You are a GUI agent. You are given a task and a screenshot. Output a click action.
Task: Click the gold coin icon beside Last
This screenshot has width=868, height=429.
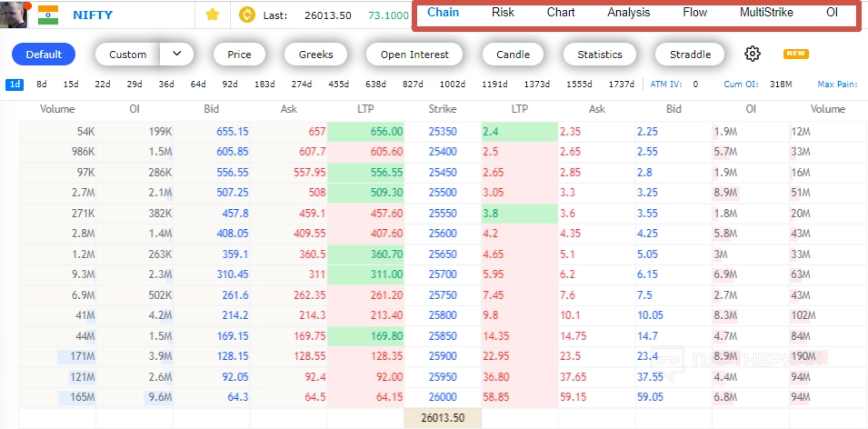(246, 15)
